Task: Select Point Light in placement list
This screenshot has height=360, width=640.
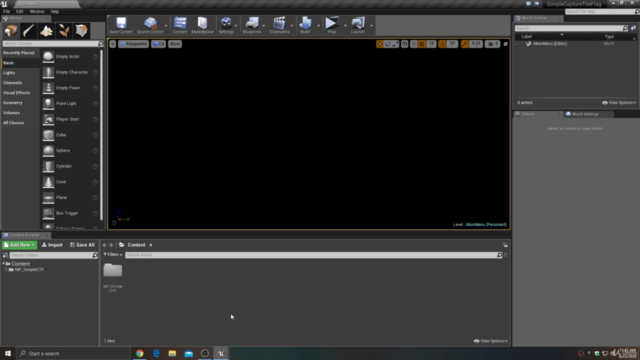Action: point(70,103)
